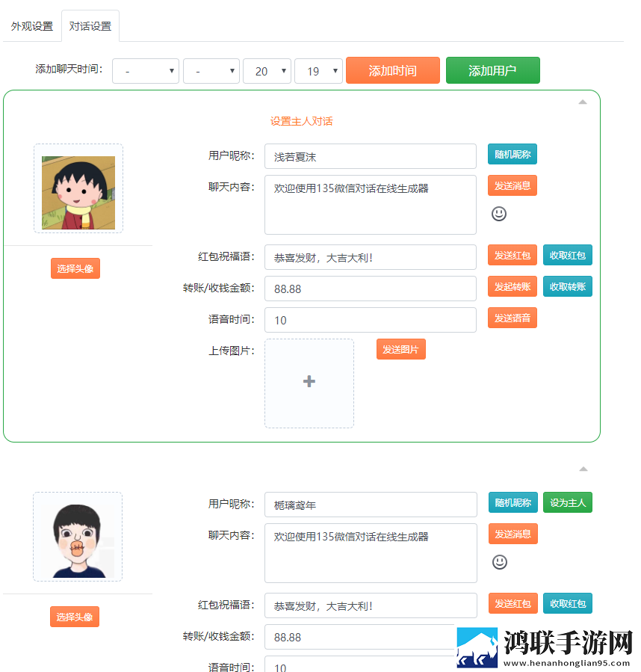Focus red packet greeting in second user panel

(371, 605)
